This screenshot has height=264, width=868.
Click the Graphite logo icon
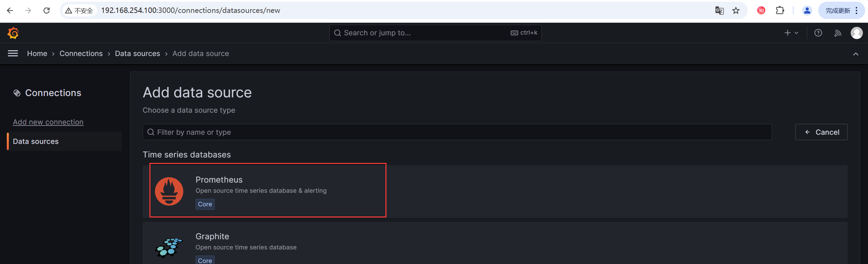pyautogui.click(x=169, y=247)
